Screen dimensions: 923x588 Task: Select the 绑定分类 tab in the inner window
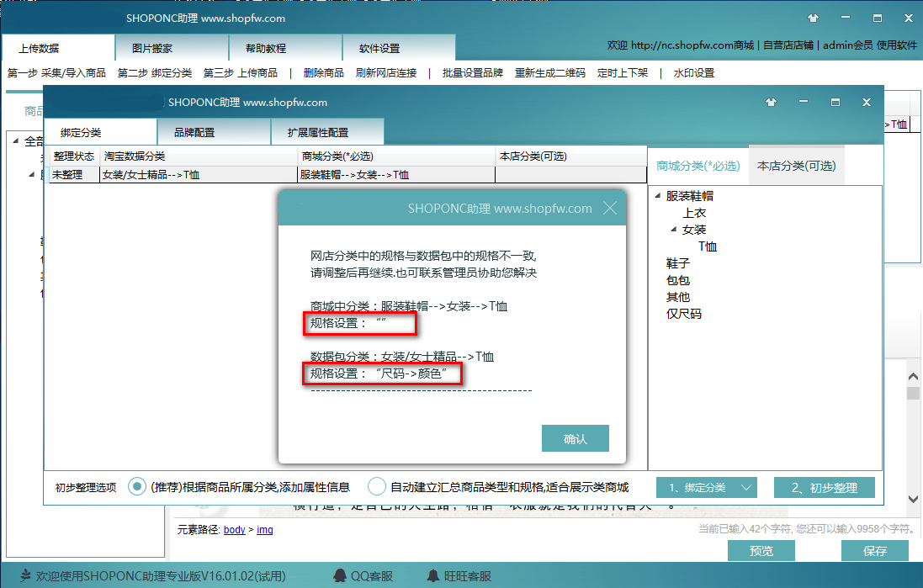100,132
